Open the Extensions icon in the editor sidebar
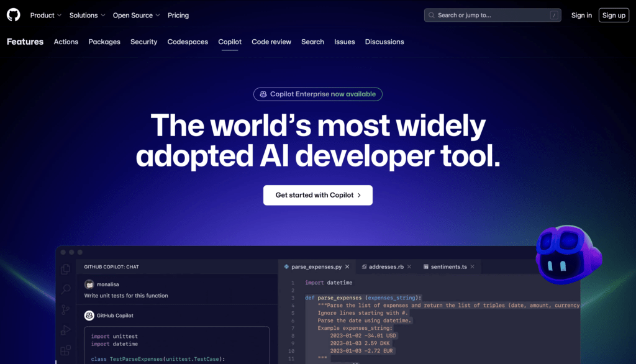The width and height of the screenshot is (636, 364). [x=66, y=350]
